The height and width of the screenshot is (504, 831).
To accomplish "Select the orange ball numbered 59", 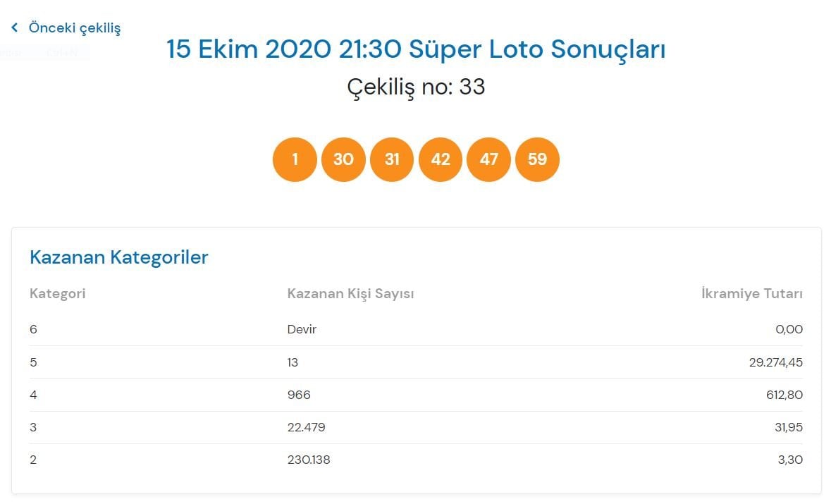I will point(537,159).
